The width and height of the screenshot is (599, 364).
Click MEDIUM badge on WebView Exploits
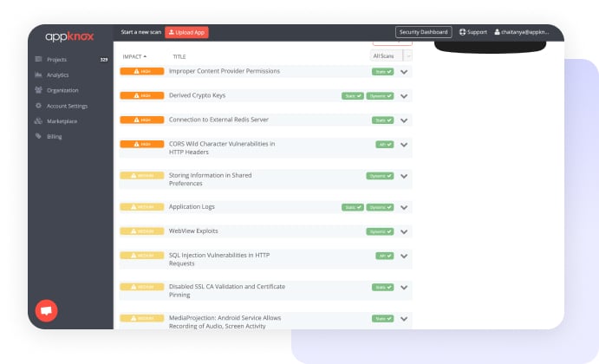coord(142,231)
